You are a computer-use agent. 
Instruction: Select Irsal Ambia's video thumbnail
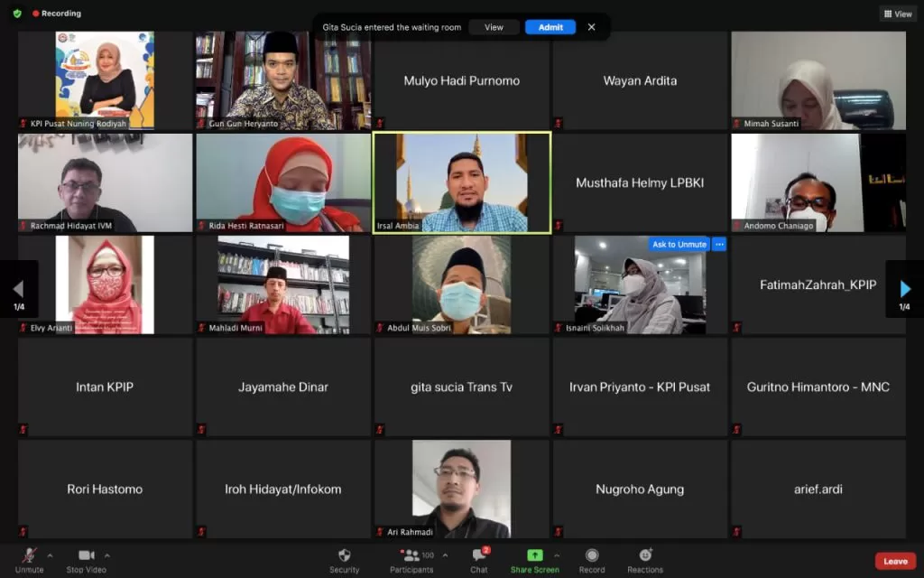pyautogui.click(x=462, y=182)
